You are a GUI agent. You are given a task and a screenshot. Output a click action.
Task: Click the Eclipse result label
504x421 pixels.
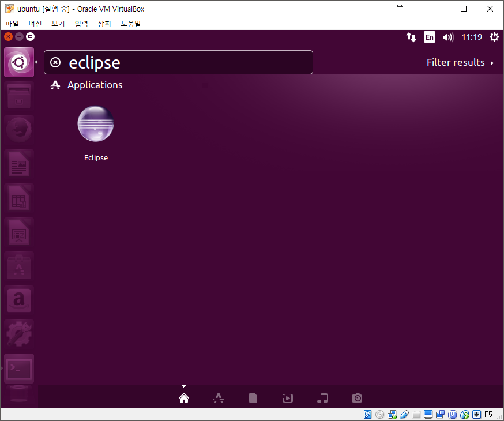(96, 158)
